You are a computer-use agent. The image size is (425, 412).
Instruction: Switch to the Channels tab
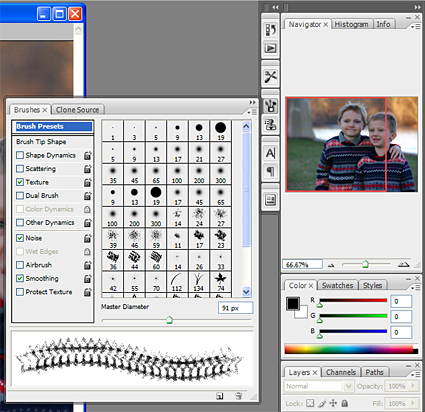point(341,372)
